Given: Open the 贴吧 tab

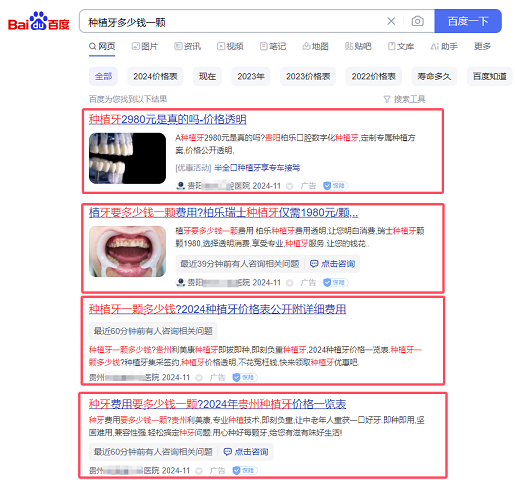Looking at the screenshot, I should tap(358, 46).
